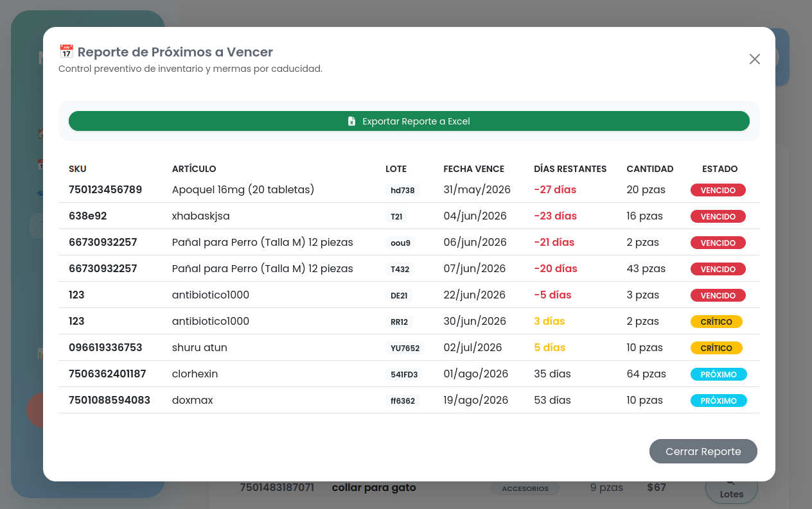Click the calendar icon beside the report title
This screenshot has height=509, width=812.
tap(66, 52)
